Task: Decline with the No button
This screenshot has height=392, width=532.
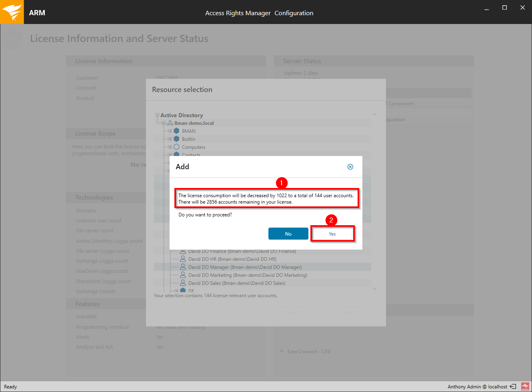Action: pyautogui.click(x=288, y=234)
